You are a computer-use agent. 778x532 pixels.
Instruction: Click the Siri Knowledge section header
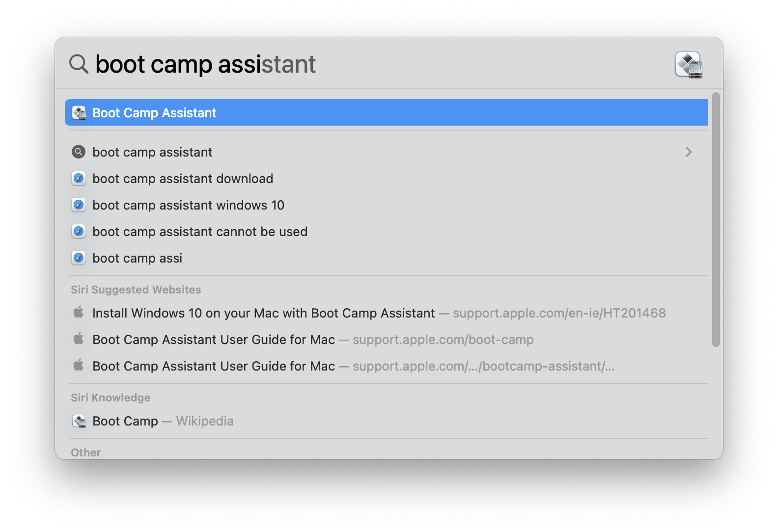click(111, 398)
